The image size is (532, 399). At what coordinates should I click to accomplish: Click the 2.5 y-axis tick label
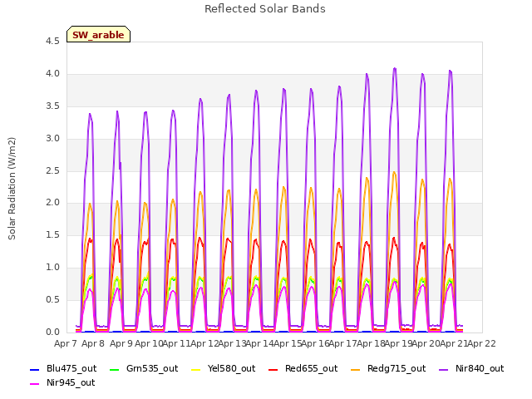pyautogui.click(x=52, y=170)
